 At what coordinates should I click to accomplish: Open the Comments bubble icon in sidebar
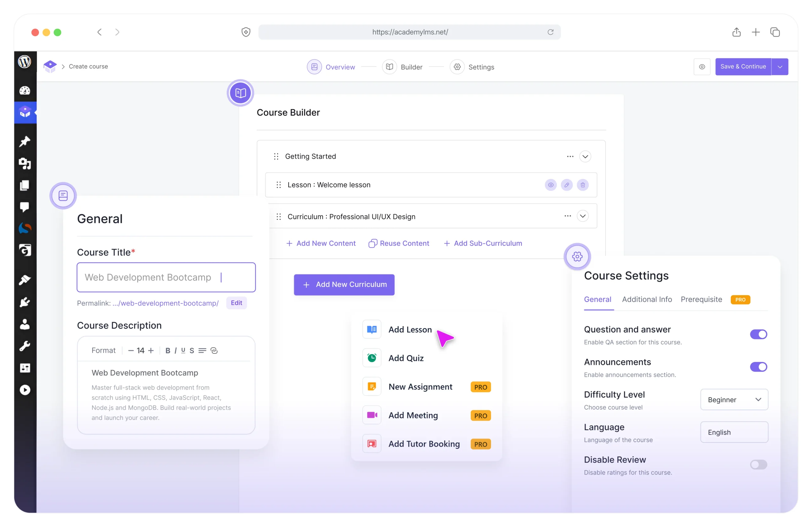(24, 207)
